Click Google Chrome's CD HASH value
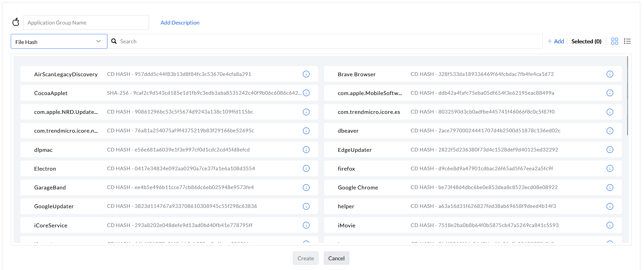The image size is (644, 270). pyautogui.click(x=484, y=187)
